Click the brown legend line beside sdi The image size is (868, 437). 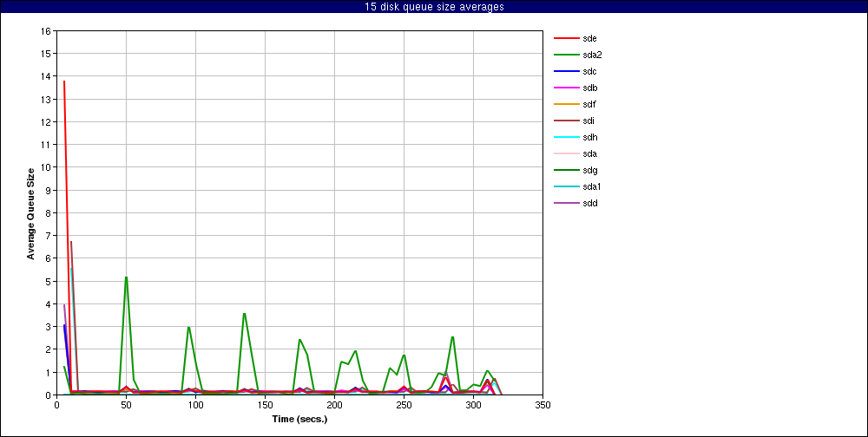[566, 121]
